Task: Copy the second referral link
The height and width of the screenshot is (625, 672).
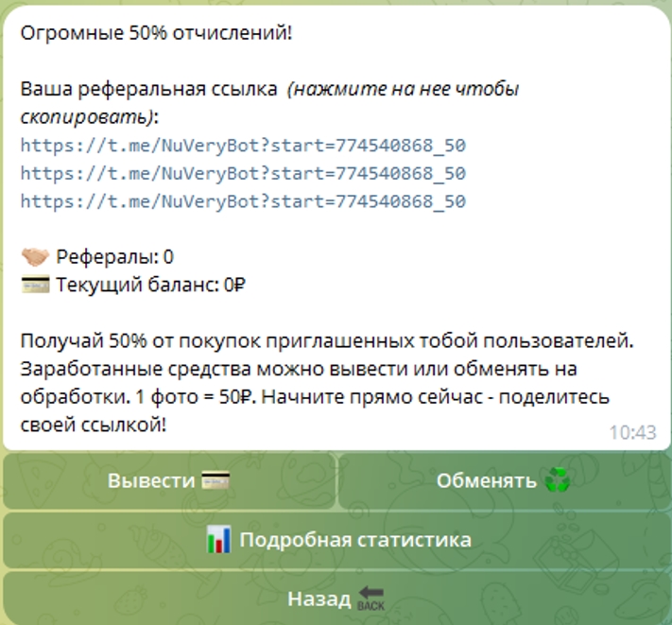Action: tap(243, 174)
